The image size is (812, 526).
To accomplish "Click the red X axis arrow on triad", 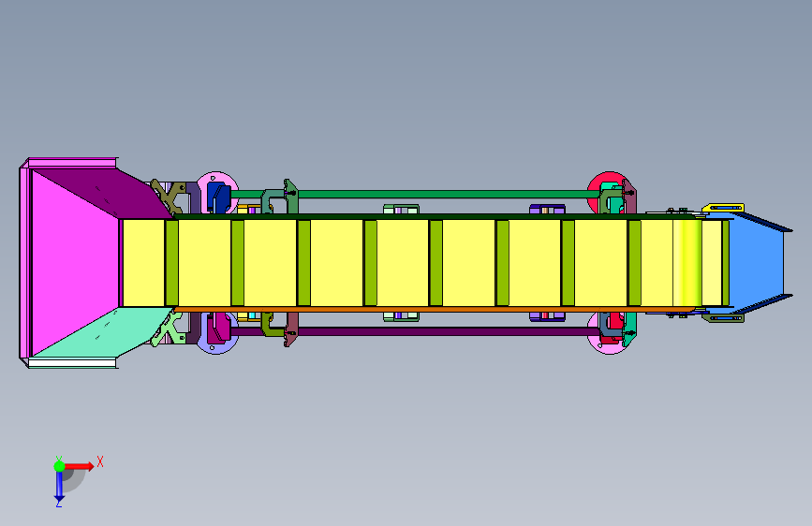I will (x=80, y=466).
